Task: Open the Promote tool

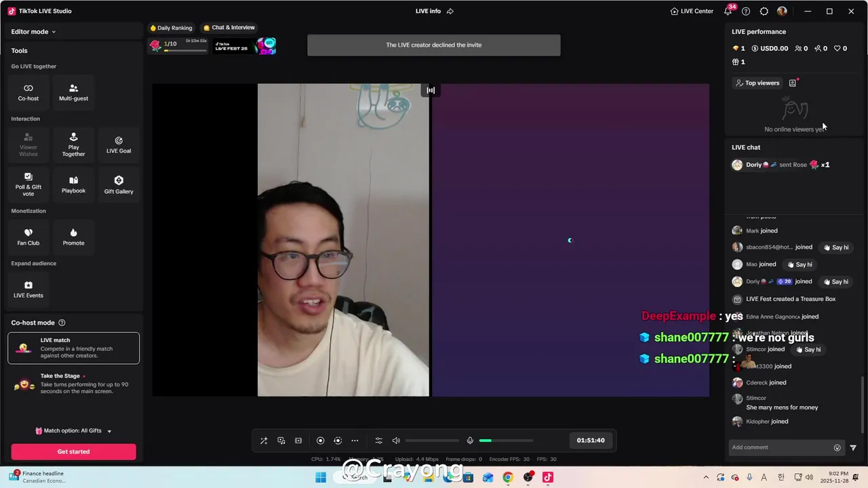Action: (x=73, y=237)
